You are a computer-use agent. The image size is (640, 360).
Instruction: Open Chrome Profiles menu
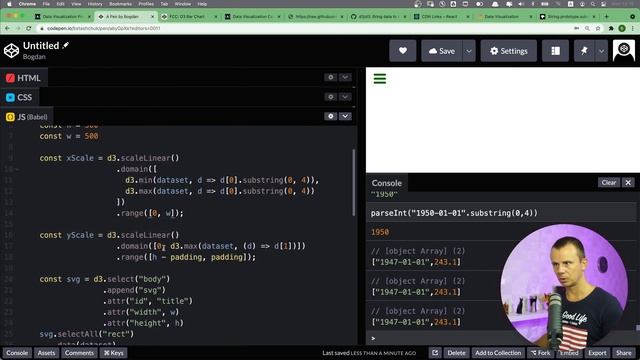pyautogui.click(x=146, y=4)
